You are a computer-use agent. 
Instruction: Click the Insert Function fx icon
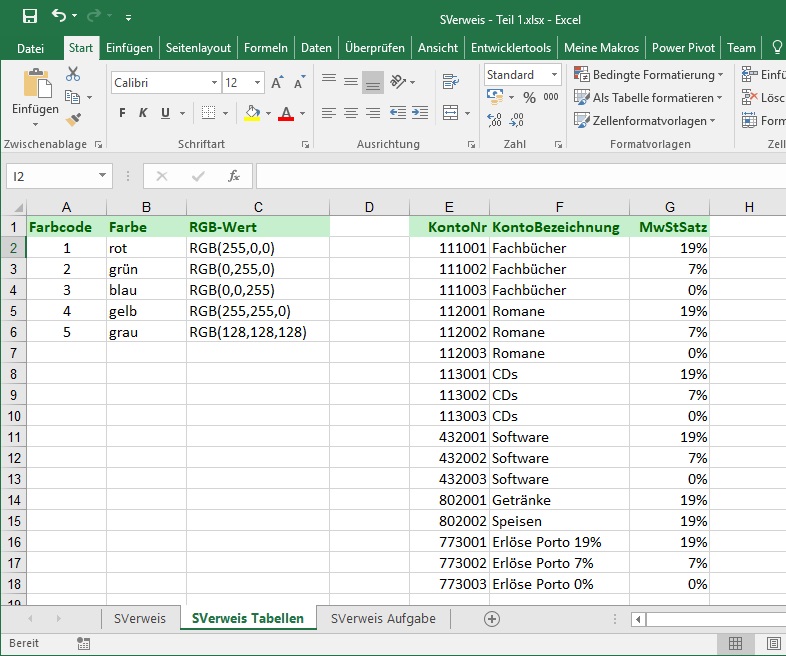(234, 176)
